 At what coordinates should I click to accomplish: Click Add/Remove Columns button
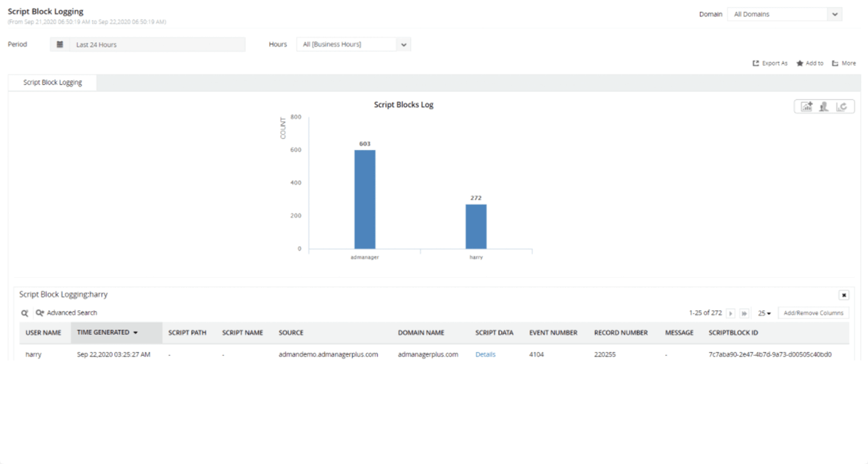click(x=813, y=313)
